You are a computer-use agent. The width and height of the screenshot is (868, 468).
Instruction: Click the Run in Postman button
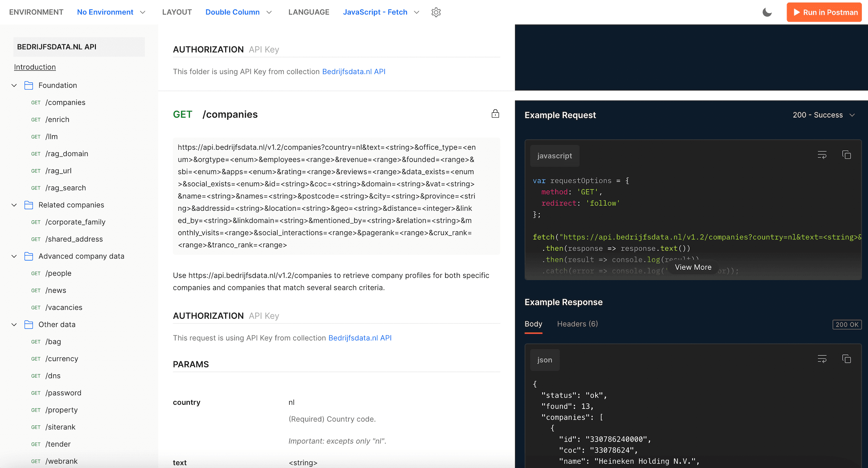[824, 12]
